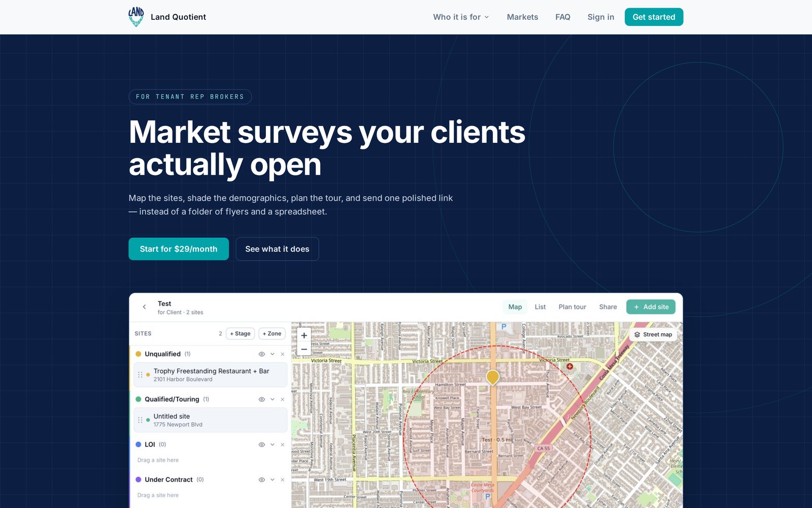
Task: Toggle visibility of Qualified/Touring stage
Action: [262, 399]
